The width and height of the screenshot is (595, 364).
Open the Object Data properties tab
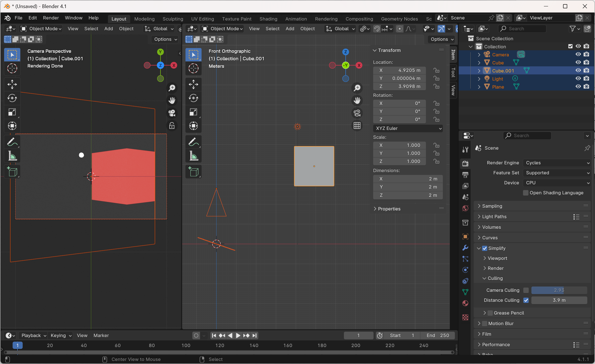pos(465,292)
